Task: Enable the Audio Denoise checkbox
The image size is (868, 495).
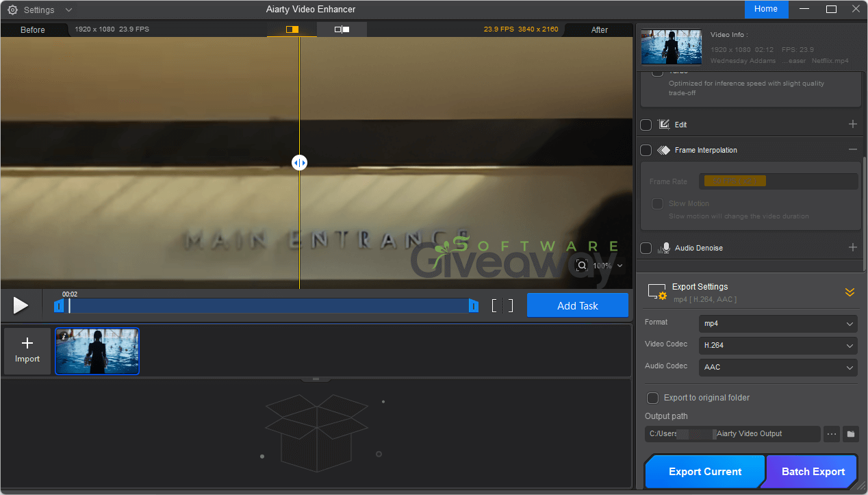Action: click(646, 248)
